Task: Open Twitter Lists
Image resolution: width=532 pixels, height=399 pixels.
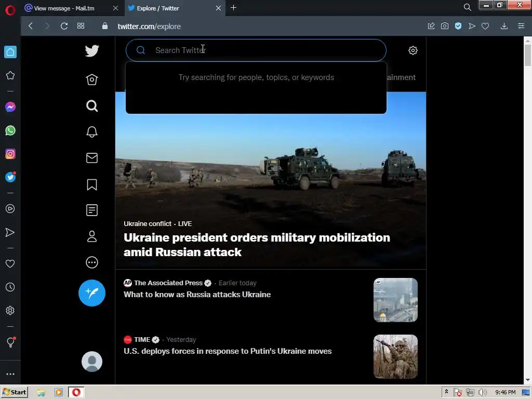Action: [92, 210]
